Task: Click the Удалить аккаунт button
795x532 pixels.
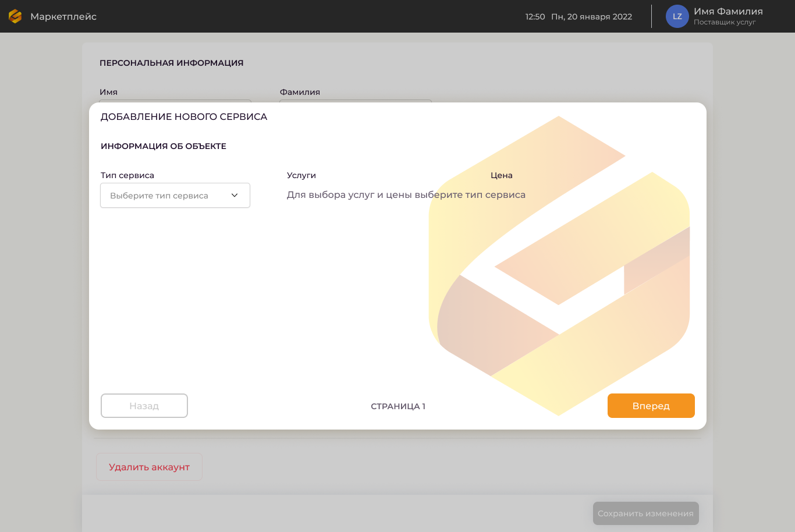Action: (149, 467)
